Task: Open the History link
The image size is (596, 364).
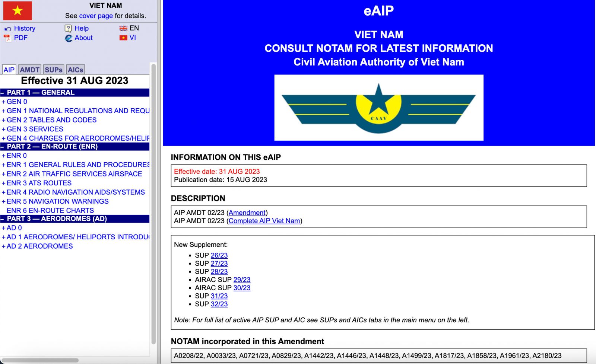Action: (25, 28)
